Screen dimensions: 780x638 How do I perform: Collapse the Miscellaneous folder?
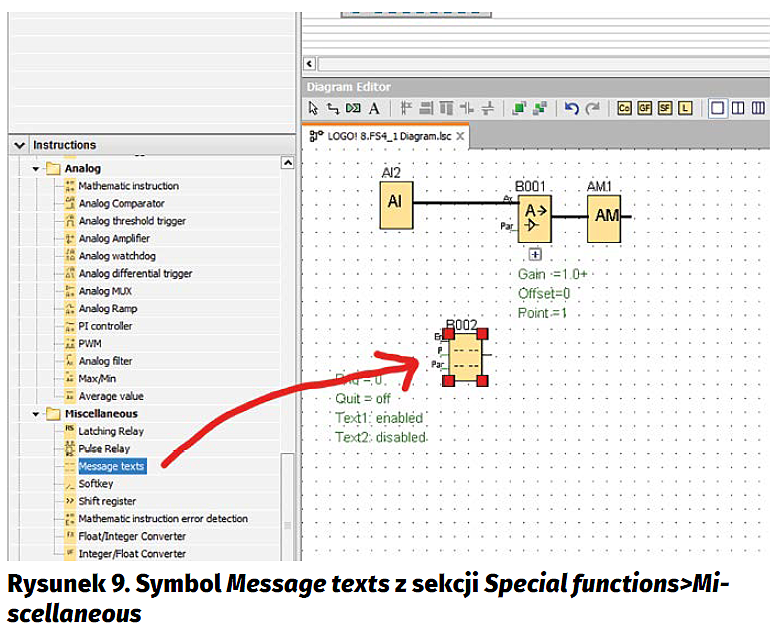(37, 414)
